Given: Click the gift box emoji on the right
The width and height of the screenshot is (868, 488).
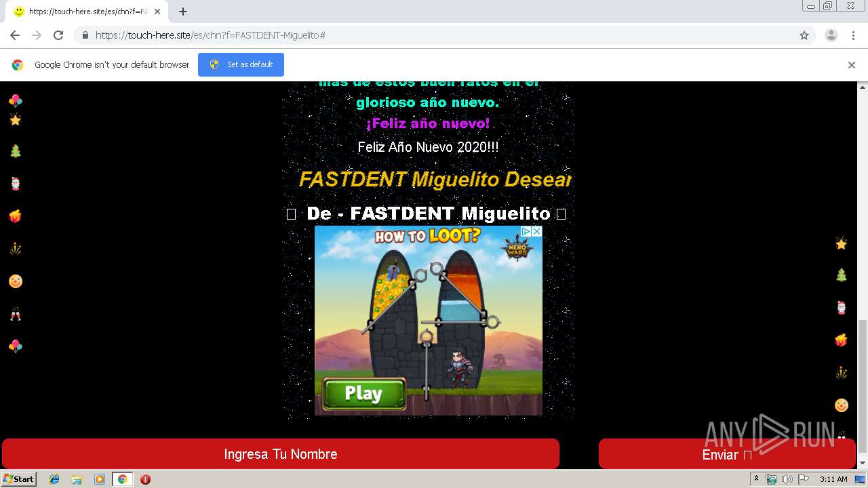Looking at the screenshot, I should 842,340.
